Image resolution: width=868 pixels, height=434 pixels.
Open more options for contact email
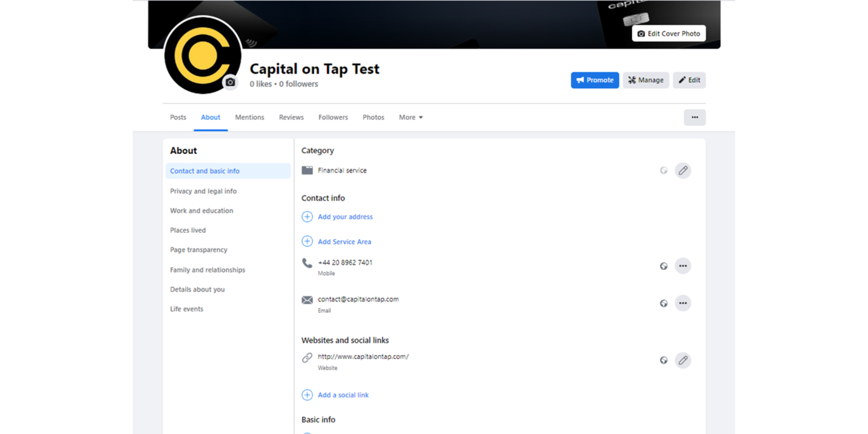683,303
